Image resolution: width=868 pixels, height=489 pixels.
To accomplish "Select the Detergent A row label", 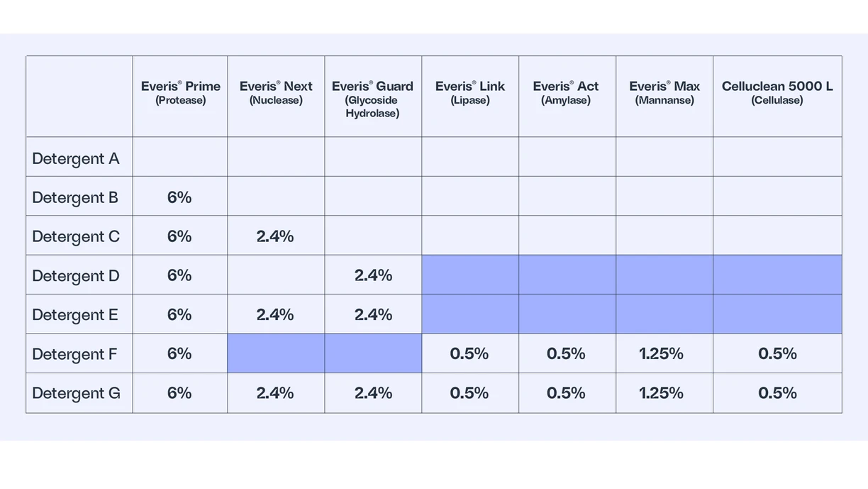I will click(76, 158).
